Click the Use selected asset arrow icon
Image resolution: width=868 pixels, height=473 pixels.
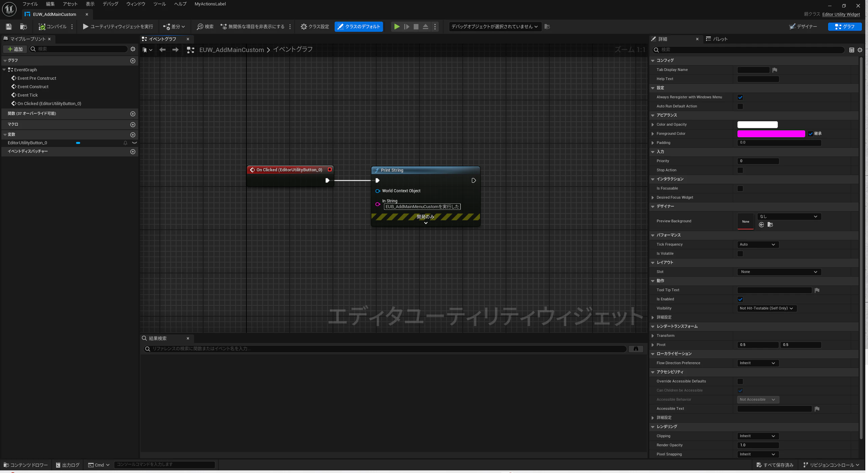tap(762, 225)
